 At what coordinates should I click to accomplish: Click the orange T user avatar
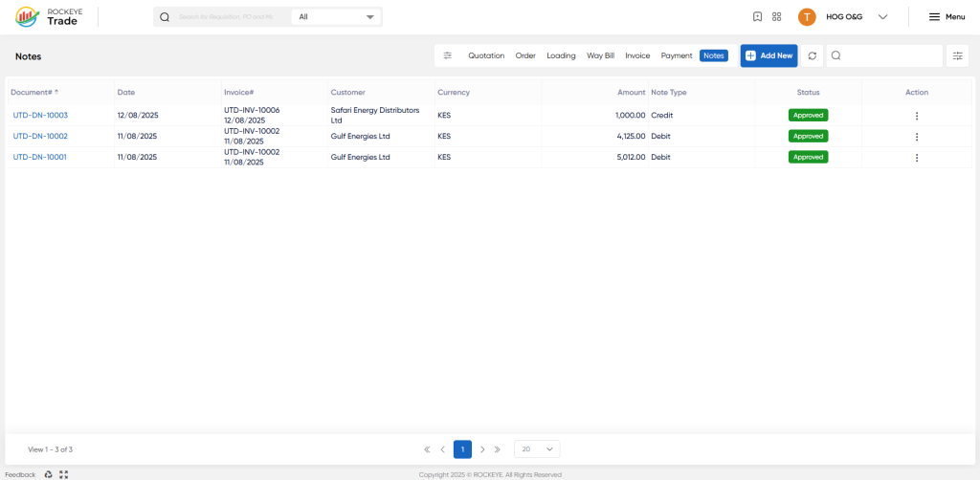tap(807, 17)
